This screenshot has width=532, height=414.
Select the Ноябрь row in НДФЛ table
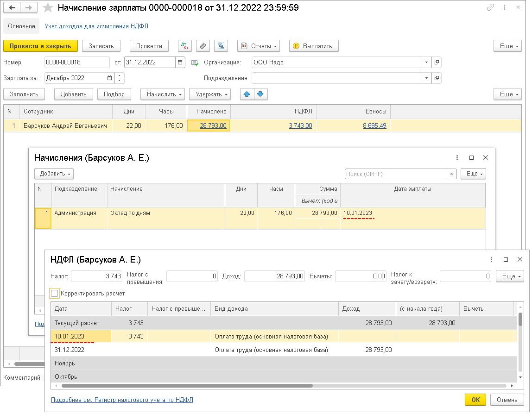pos(284,364)
